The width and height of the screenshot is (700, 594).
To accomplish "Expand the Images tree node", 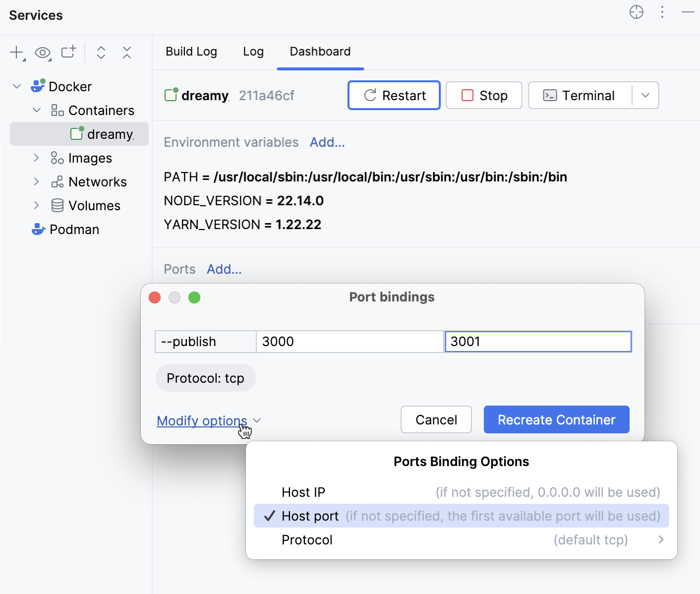I will 36,158.
